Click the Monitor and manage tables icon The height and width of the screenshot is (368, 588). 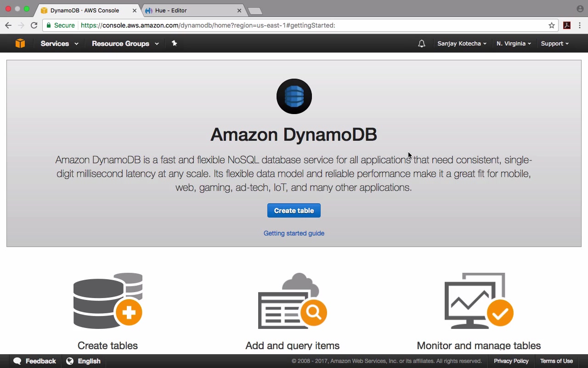pos(479,301)
